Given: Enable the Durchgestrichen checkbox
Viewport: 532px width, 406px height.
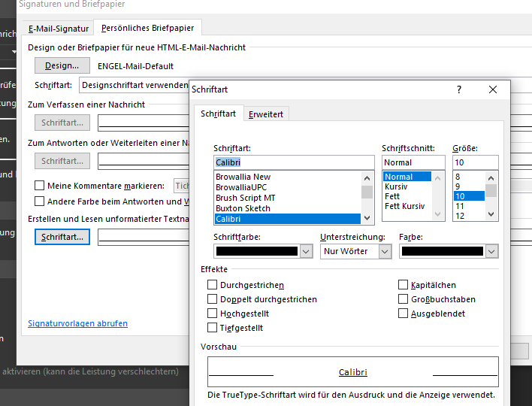Looking at the screenshot, I should click(x=212, y=284).
